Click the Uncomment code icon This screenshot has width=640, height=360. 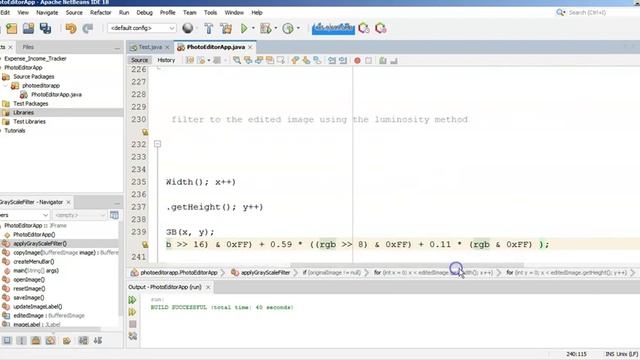point(394,60)
